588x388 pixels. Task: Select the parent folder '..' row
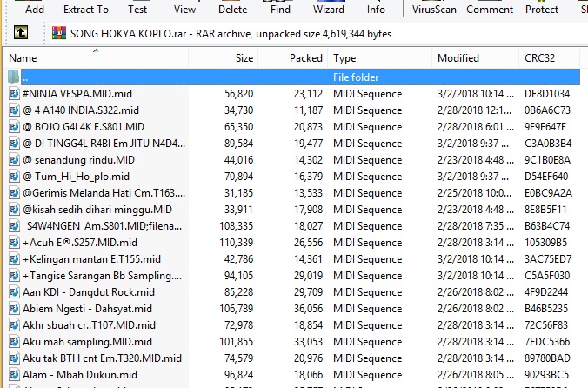click(x=300, y=77)
